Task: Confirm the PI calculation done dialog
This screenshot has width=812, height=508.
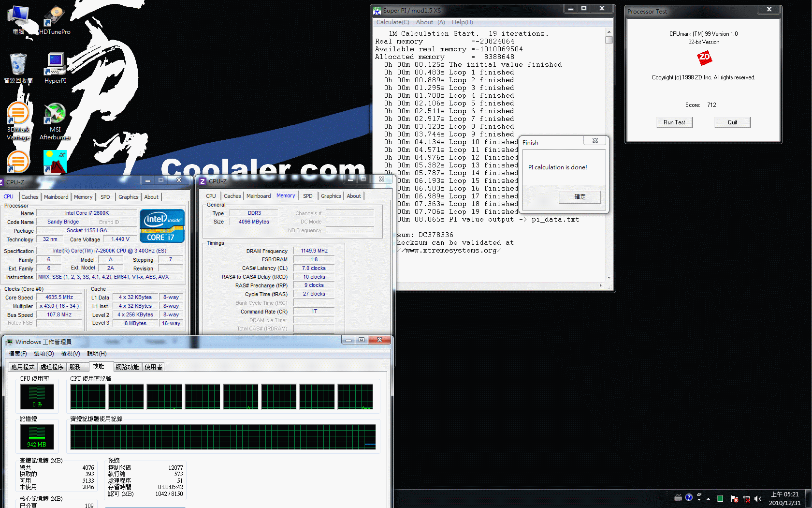Action: coord(580,196)
